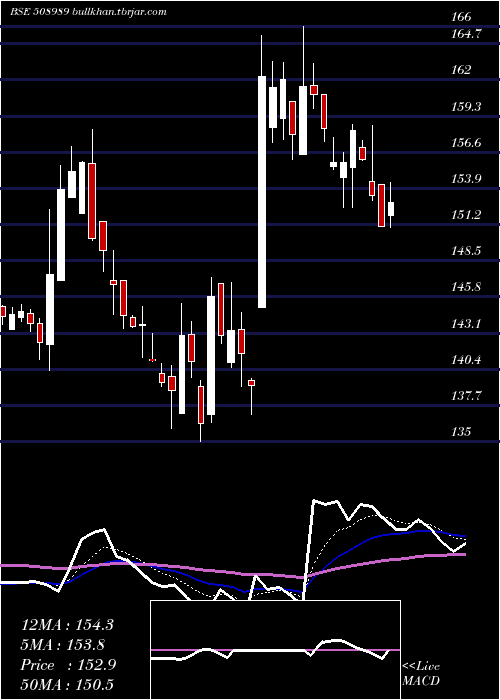Screen dimensions: 500x700
Task: Click the 162 price axis label
Action: [462, 70]
